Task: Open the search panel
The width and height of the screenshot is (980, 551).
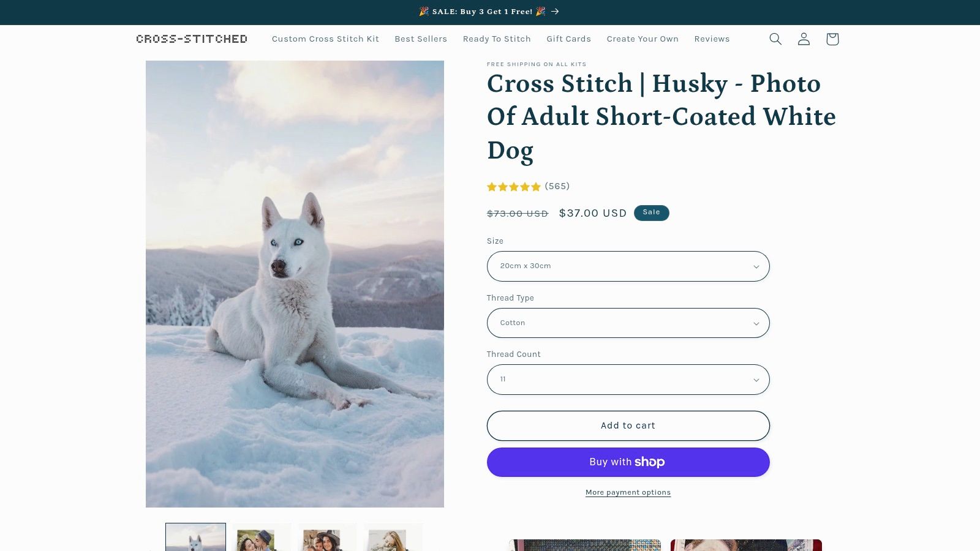Action: click(775, 39)
